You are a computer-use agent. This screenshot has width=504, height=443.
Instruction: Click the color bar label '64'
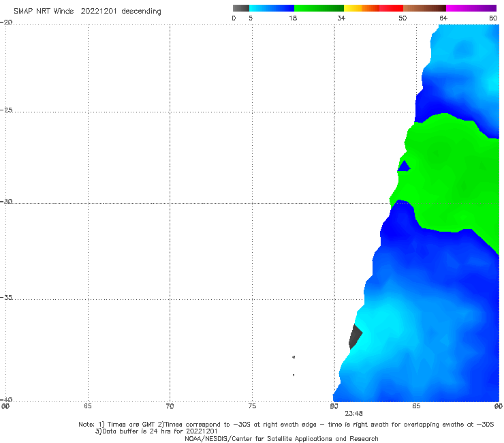click(443, 18)
